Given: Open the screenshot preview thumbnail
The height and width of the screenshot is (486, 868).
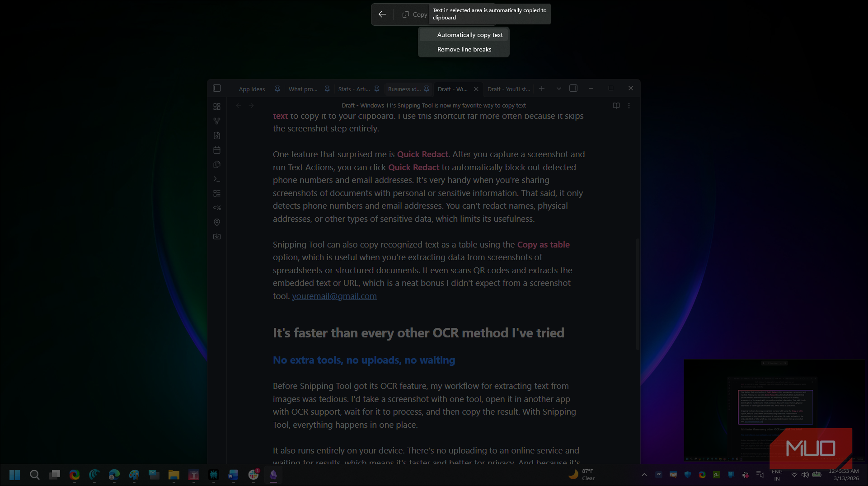Looking at the screenshot, I should 774,410.
